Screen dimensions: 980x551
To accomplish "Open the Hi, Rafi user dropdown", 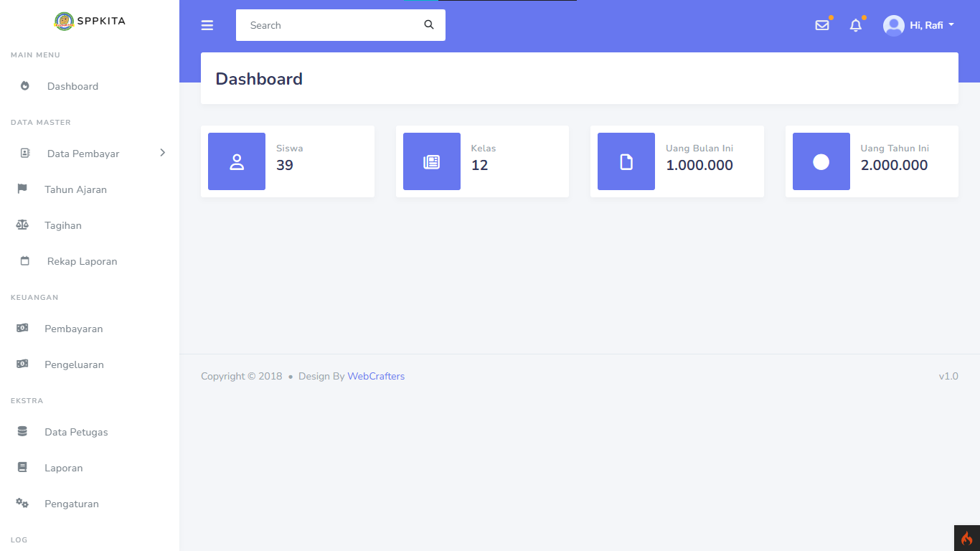I will (919, 25).
